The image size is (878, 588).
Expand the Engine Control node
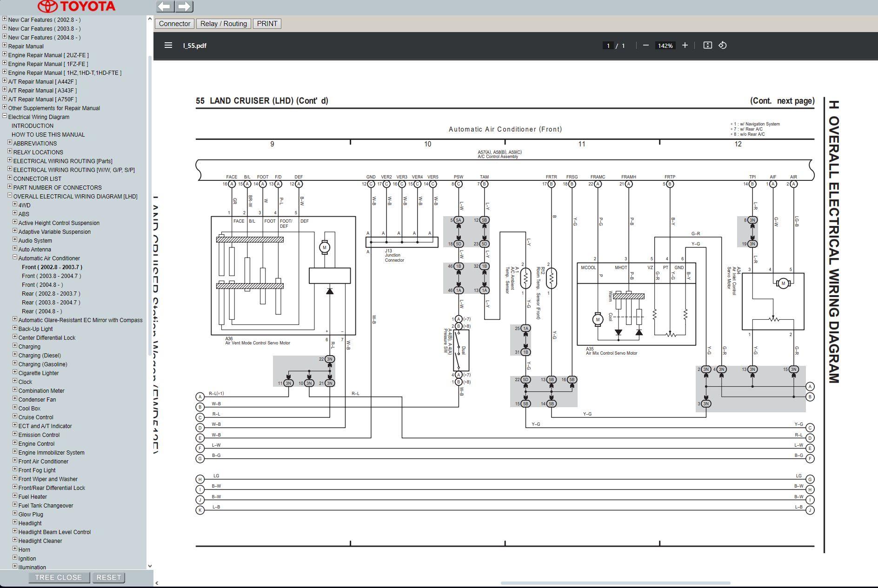pos(15,443)
